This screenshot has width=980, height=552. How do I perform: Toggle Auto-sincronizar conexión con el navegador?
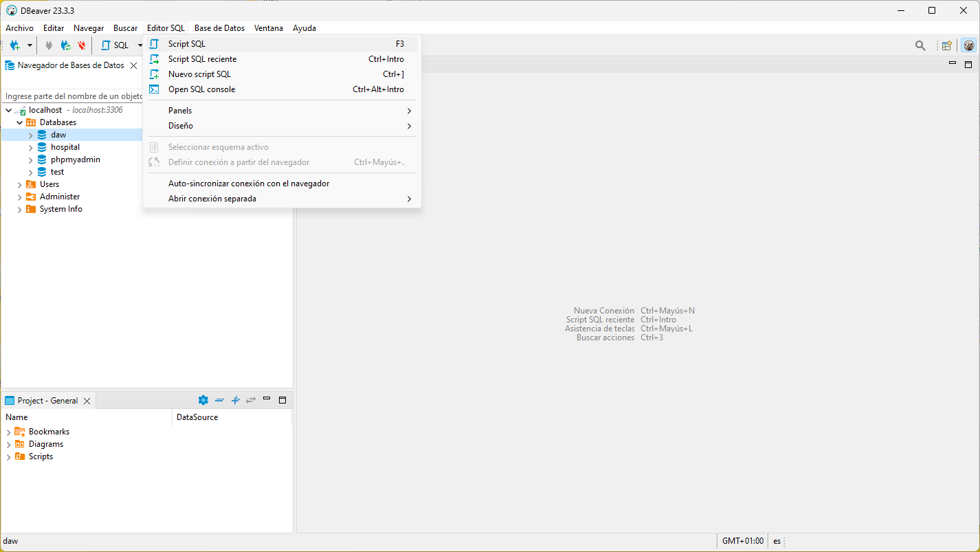point(248,184)
